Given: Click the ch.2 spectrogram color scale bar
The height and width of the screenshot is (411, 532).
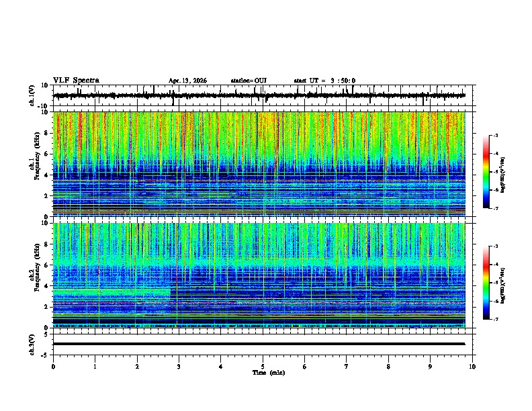Looking at the screenshot, I should (486, 283).
